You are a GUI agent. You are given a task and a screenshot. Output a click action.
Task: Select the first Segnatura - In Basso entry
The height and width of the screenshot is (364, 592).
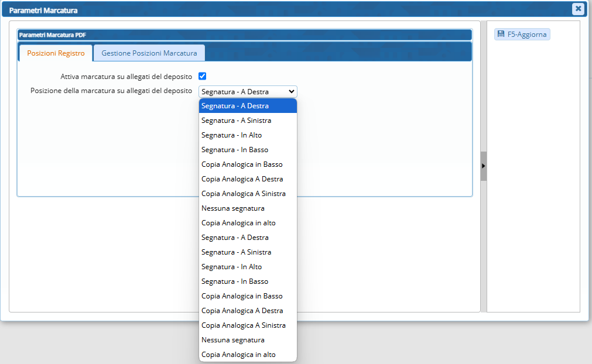coord(248,150)
